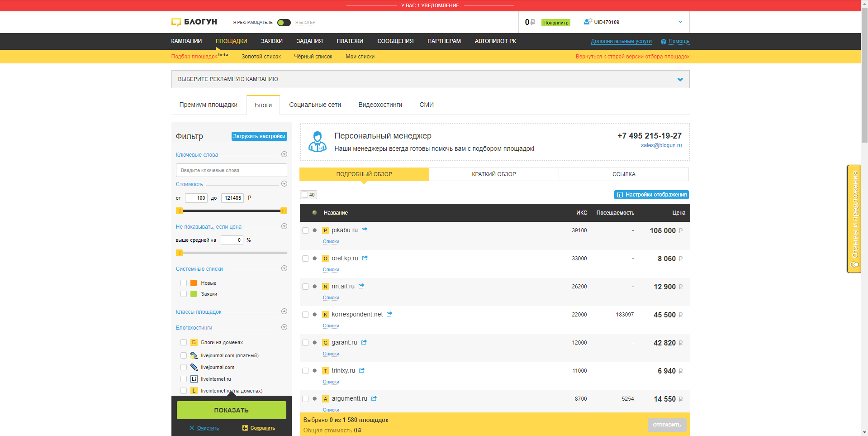Image resolution: width=868 pixels, height=436 pixels.
Task: Click the Blogun logo icon
Action: (176, 22)
